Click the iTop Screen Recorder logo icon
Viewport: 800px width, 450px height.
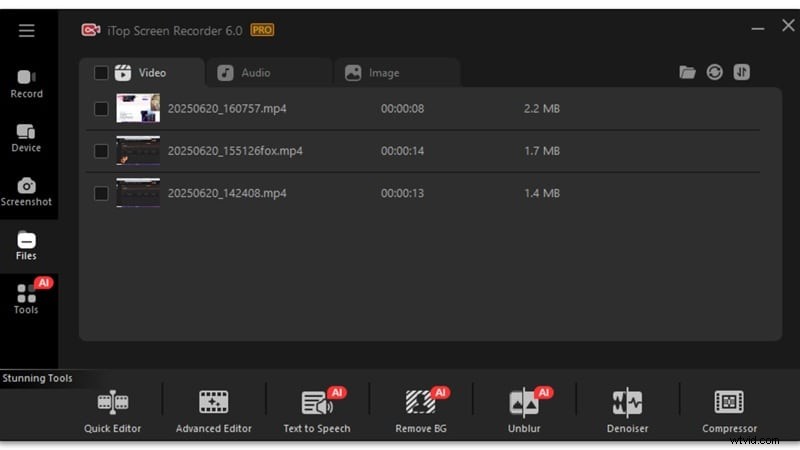(x=91, y=30)
